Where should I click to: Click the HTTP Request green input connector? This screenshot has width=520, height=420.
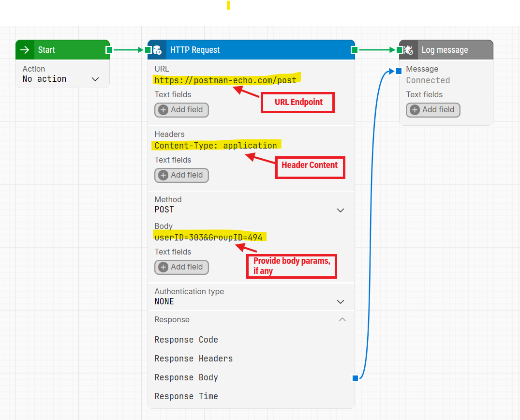(148, 50)
